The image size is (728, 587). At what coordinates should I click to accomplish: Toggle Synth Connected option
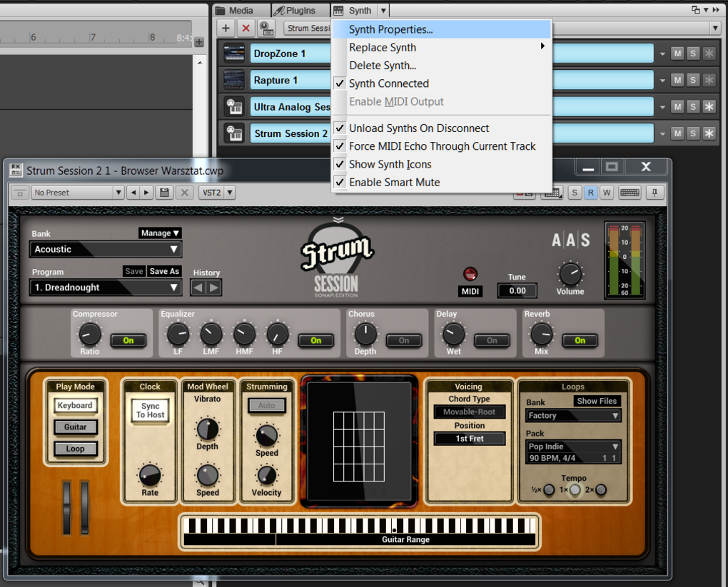tap(442, 83)
